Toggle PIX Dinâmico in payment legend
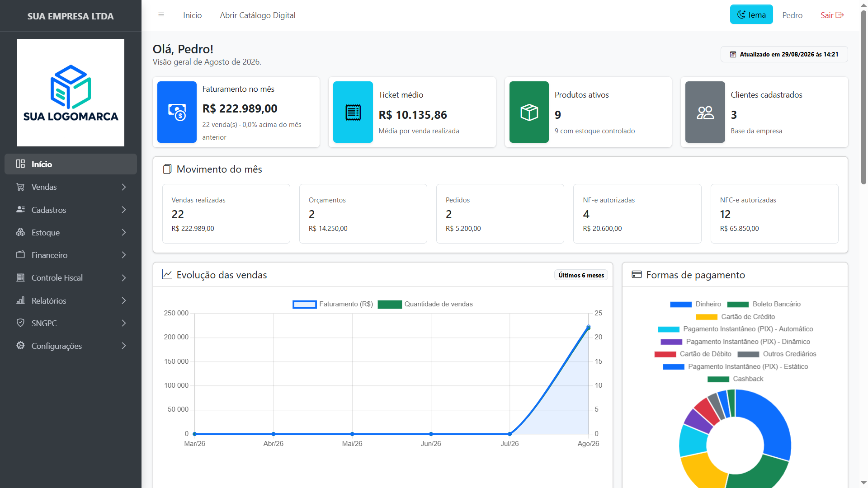The width and height of the screenshot is (868, 488). pos(735,342)
